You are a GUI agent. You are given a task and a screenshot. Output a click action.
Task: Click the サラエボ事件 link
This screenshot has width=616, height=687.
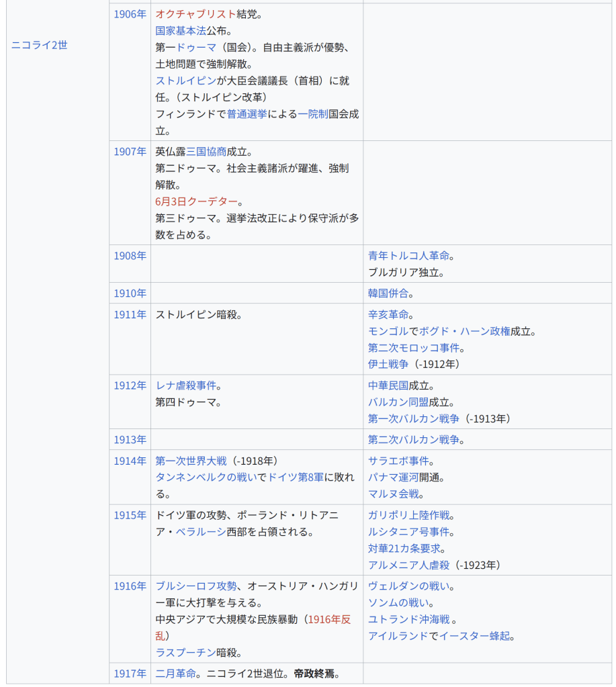[x=398, y=461]
